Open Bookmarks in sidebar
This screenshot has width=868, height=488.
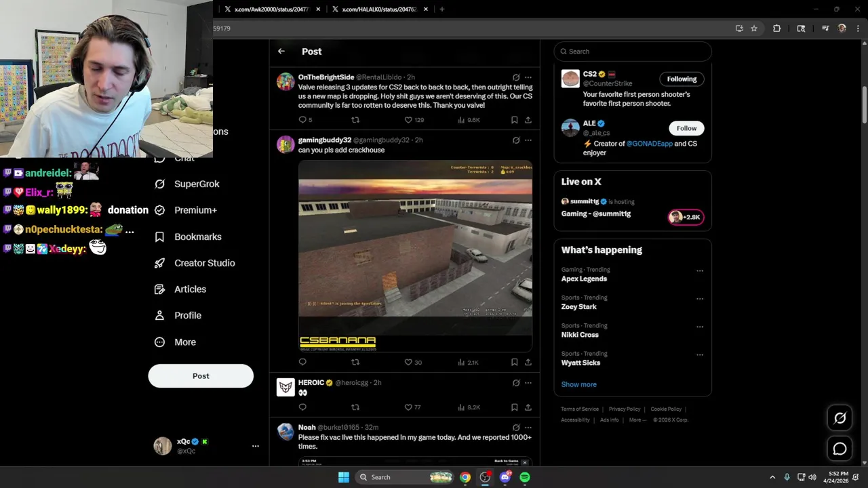tap(188, 237)
